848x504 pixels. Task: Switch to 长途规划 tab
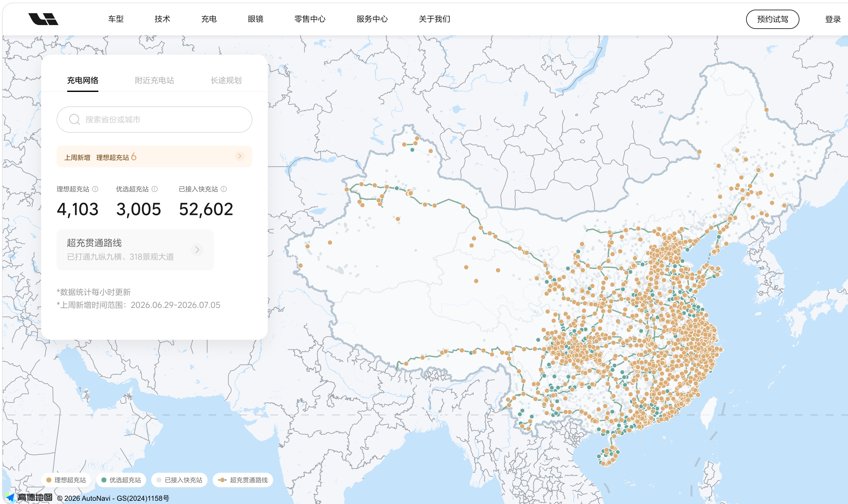(226, 80)
